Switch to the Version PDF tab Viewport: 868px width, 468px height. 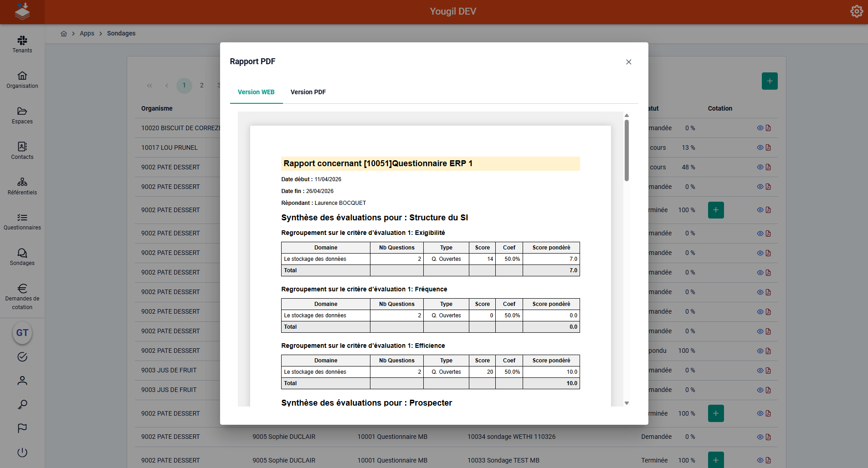[308, 92]
